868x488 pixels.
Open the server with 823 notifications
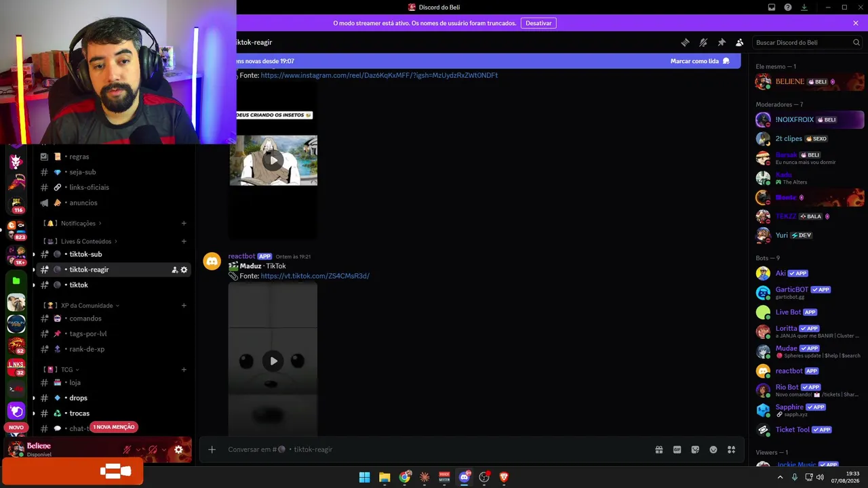pyautogui.click(x=16, y=229)
